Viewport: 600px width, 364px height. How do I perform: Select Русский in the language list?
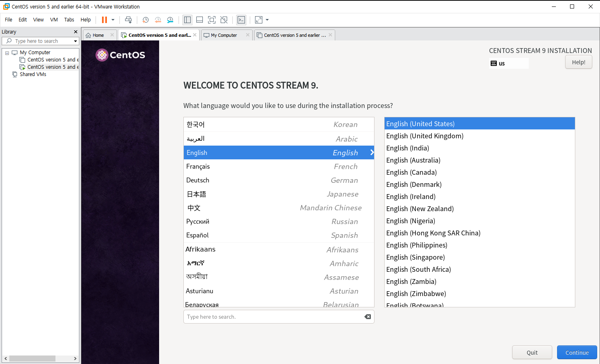(x=279, y=222)
